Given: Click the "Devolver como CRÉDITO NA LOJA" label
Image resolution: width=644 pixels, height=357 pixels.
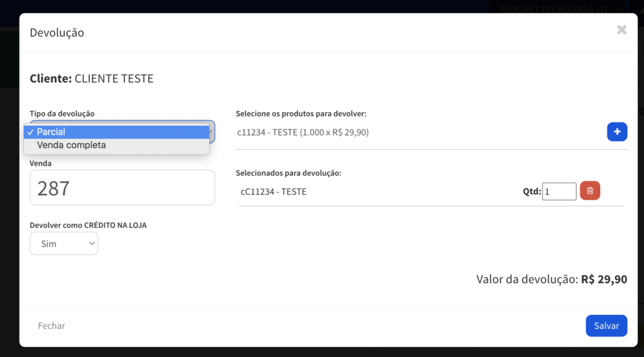Looking at the screenshot, I should tap(88, 225).
